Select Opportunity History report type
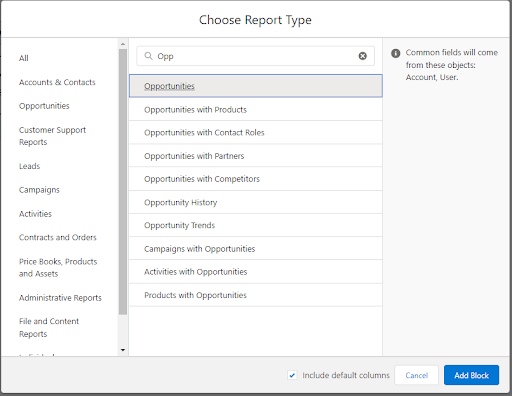512x396 pixels. [x=255, y=202]
